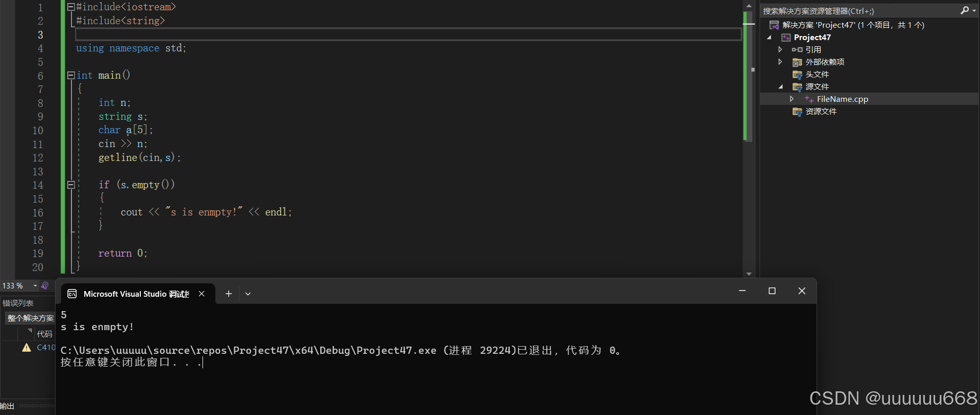This screenshot has height=415, width=980.
Task: Collapse the 源文件 folder arrow
Action: click(x=781, y=87)
